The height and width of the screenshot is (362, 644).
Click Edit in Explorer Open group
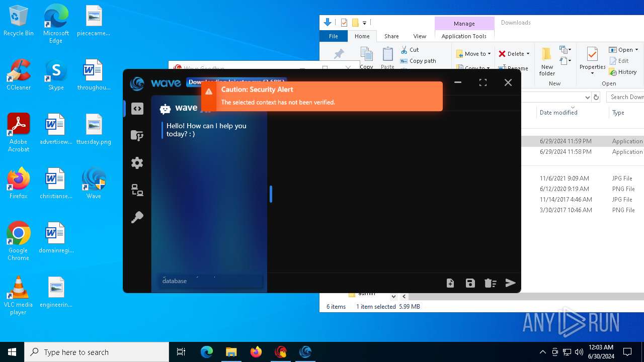coord(619,61)
